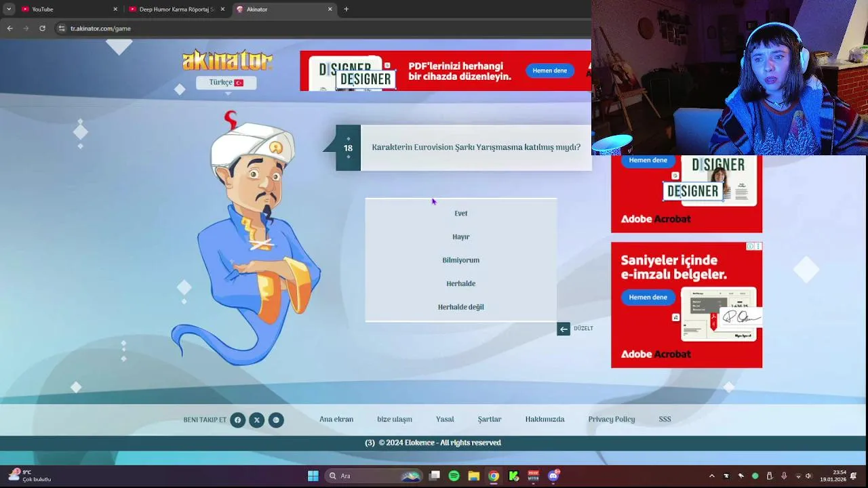
Task: Open the SSS footer link
Action: click(x=665, y=420)
